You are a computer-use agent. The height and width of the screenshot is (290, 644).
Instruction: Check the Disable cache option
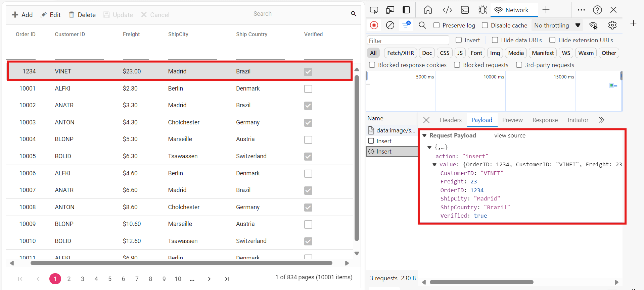(x=485, y=25)
